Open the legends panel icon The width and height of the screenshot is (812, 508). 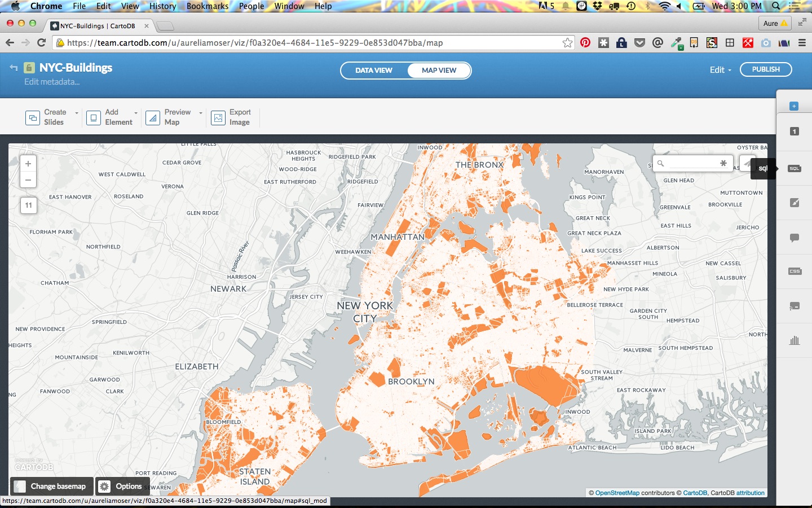click(794, 306)
